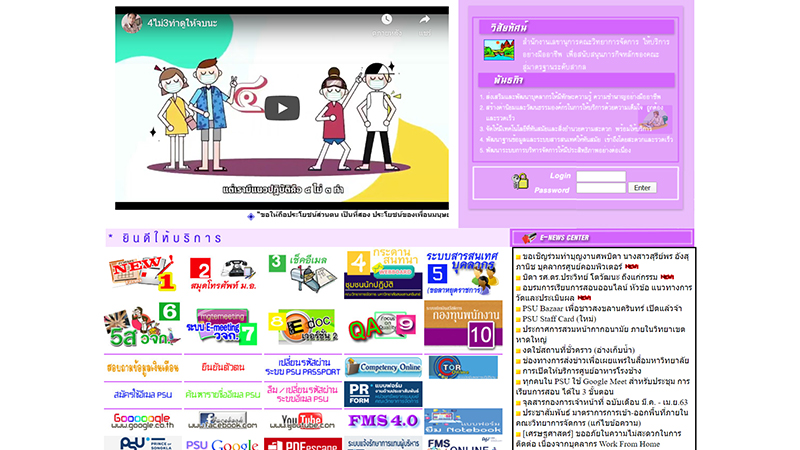
Task: Click the landscape vision thumbnail image
Action: point(498,49)
